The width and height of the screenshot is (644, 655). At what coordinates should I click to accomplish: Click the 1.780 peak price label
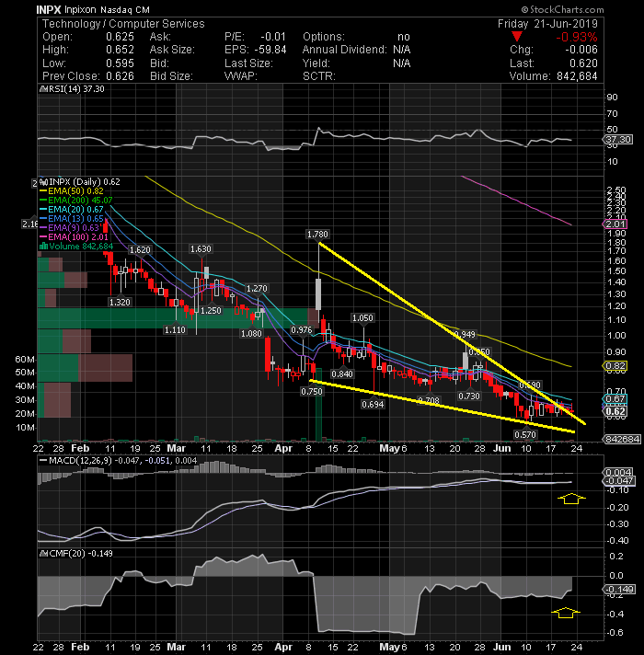pos(317,235)
